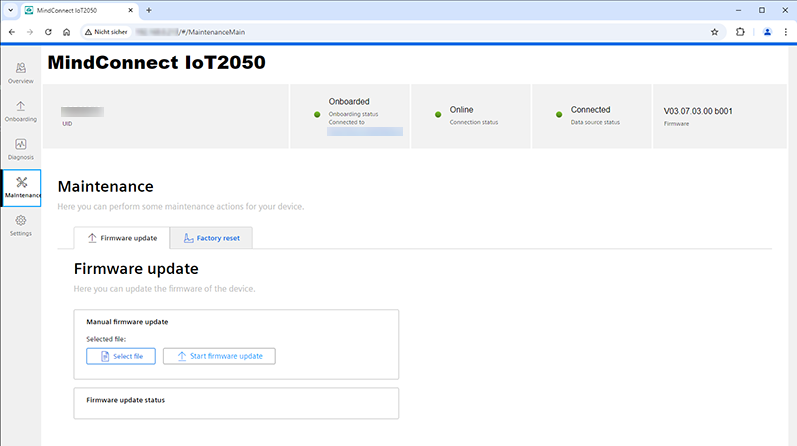Screen dimensions: 797x446
Task: Open a new browser tab
Action: point(149,10)
